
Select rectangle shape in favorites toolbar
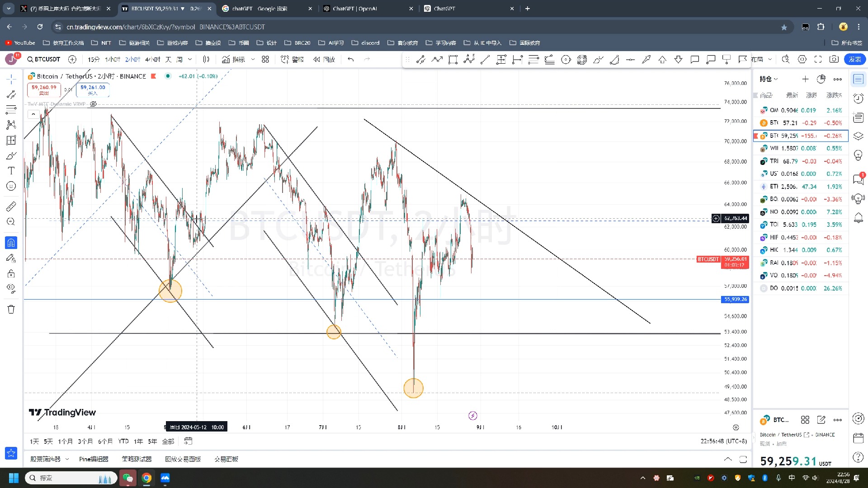(x=453, y=59)
